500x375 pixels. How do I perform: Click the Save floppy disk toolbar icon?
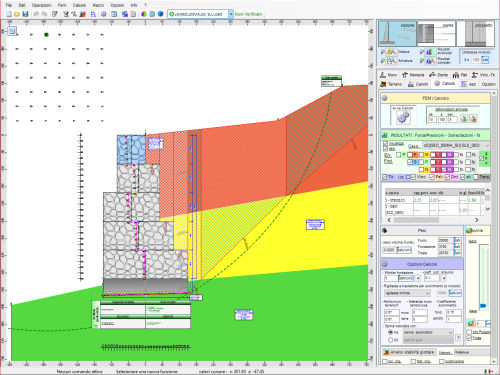pos(25,14)
